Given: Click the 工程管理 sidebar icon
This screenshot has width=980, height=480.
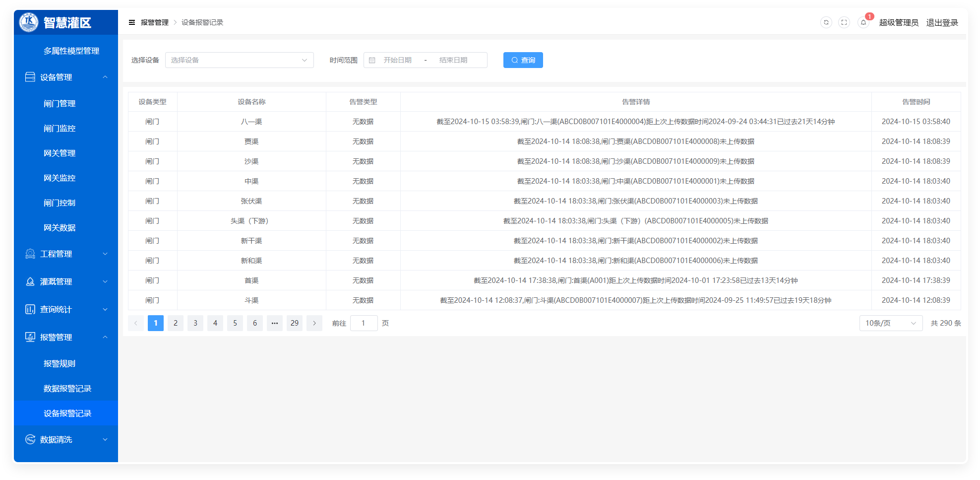Looking at the screenshot, I should [30, 254].
